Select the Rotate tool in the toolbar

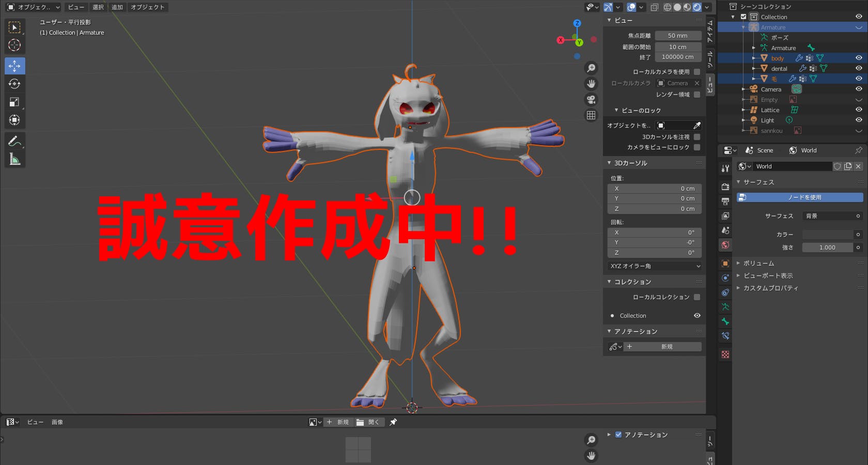(x=14, y=84)
